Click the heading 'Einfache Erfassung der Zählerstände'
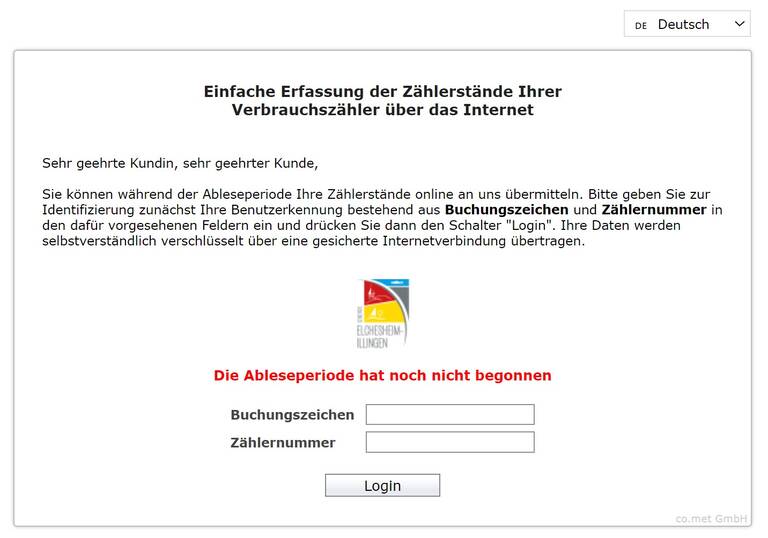Image resolution: width=768 pixels, height=538 pixels. click(383, 100)
